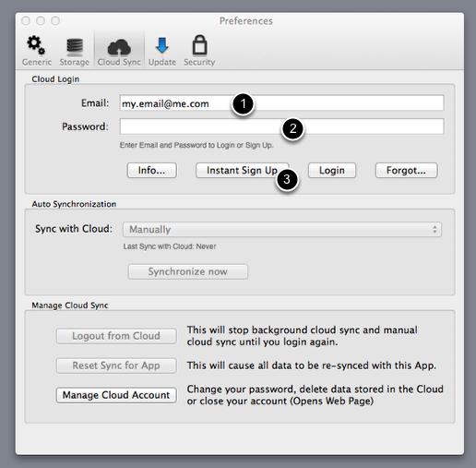Click the Manage Cloud Sync section heading

point(70,306)
